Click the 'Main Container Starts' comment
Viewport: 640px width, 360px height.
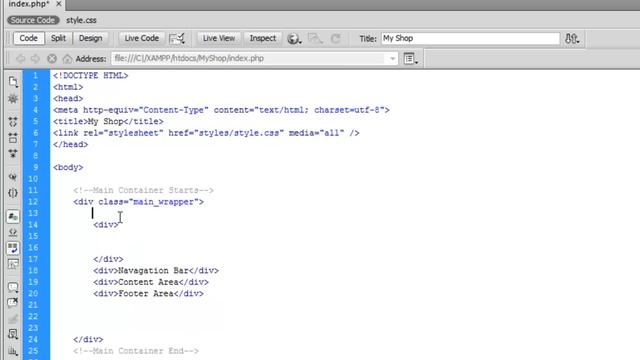pos(144,190)
